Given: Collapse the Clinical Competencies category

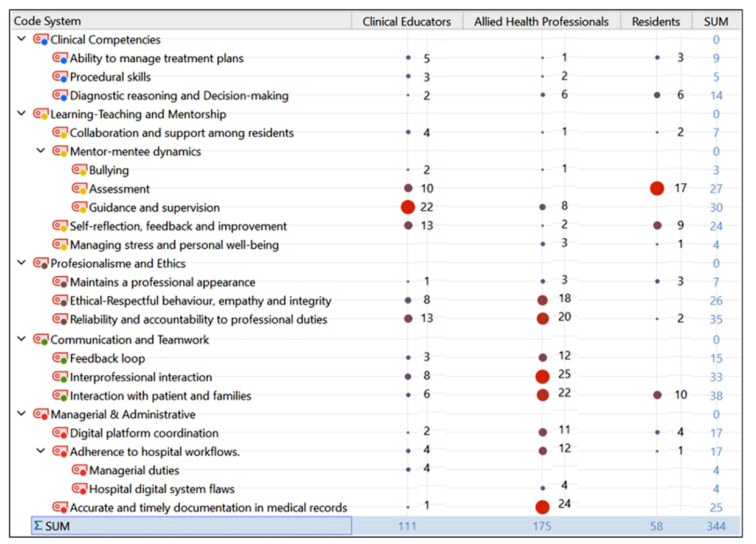Looking at the screenshot, I should [x=21, y=39].
